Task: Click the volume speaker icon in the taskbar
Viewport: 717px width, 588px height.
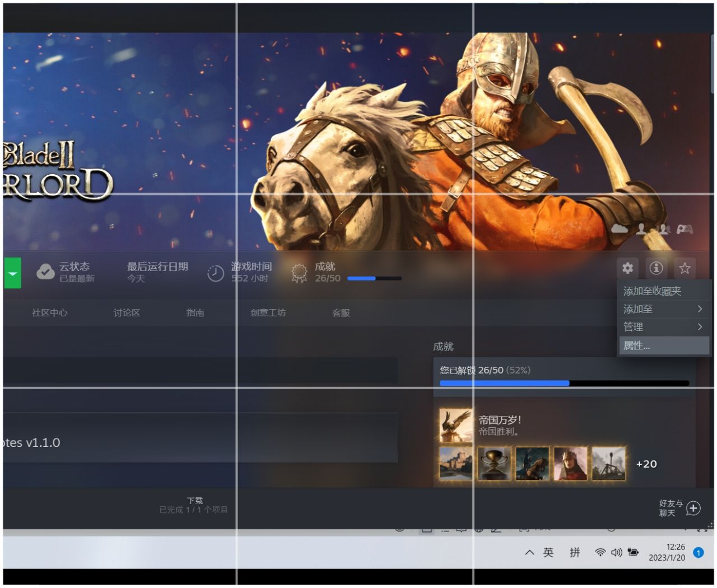Action: [616, 553]
